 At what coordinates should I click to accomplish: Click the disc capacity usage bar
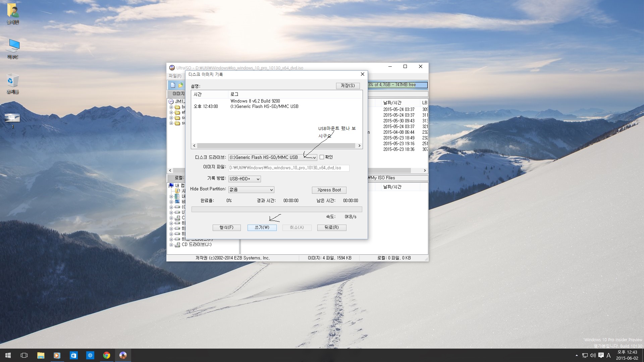(398, 85)
